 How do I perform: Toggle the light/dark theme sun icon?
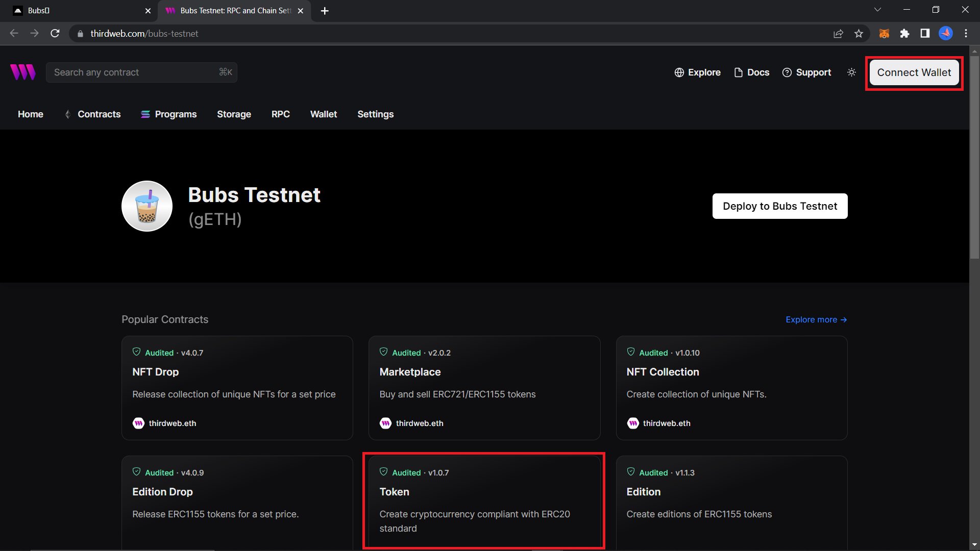(851, 72)
